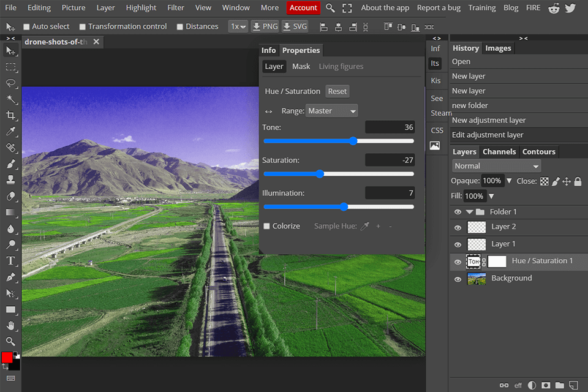
Task: Click the Tone slider track
Action: (x=339, y=141)
